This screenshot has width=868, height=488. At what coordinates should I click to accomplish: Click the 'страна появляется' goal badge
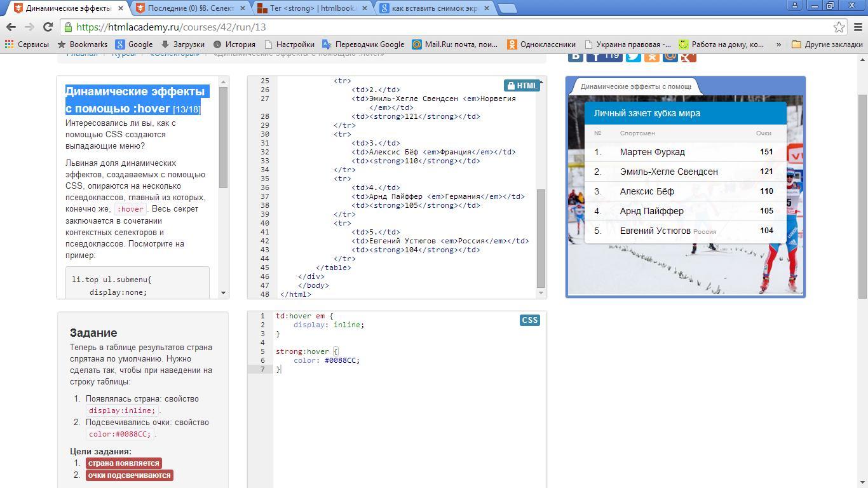(x=124, y=463)
